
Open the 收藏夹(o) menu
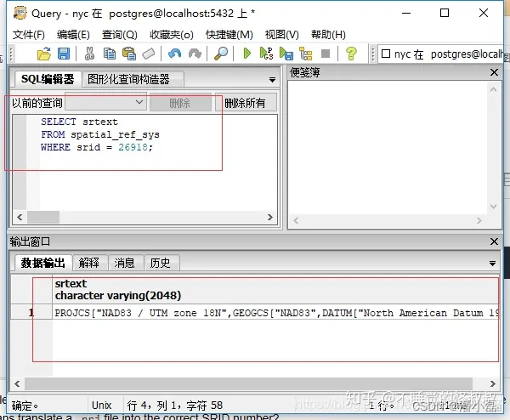point(172,35)
